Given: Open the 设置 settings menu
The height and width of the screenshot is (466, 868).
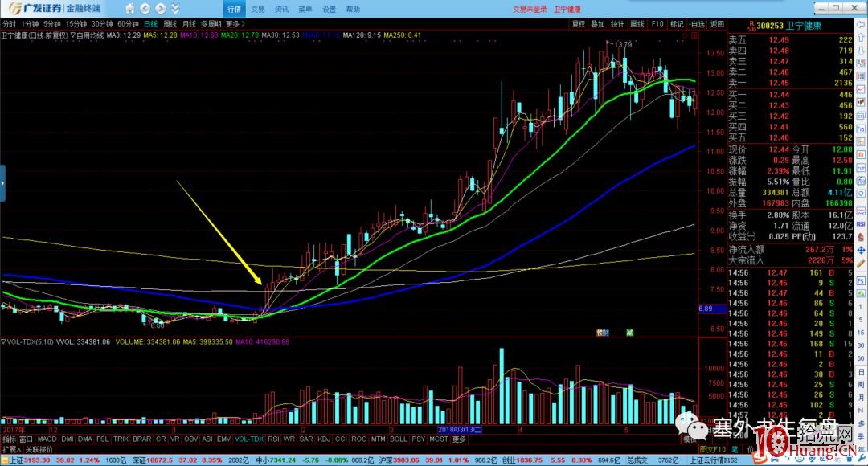Looking at the screenshot, I should pos(329,10).
